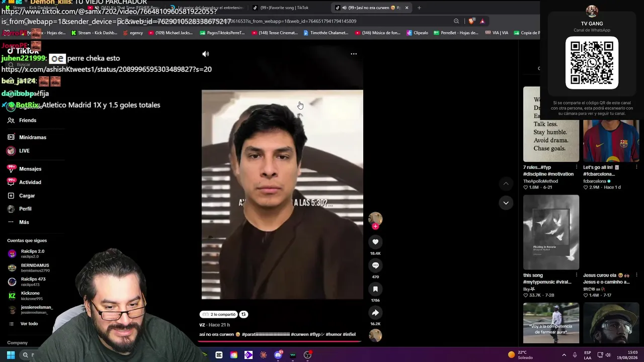Open the 'Timothée Chalamet...' bookmark
Viewport: 644px width, 362px height.
[x=326, y=33]
